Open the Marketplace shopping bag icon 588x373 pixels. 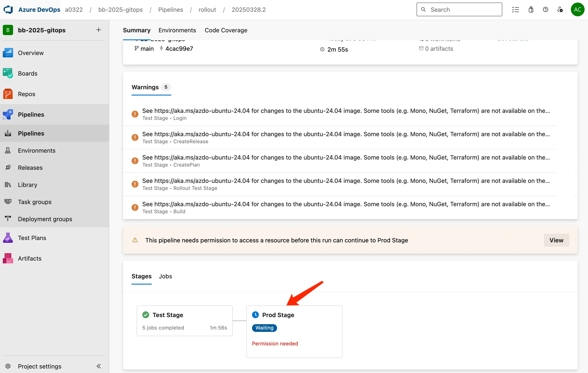pos(531,9)
